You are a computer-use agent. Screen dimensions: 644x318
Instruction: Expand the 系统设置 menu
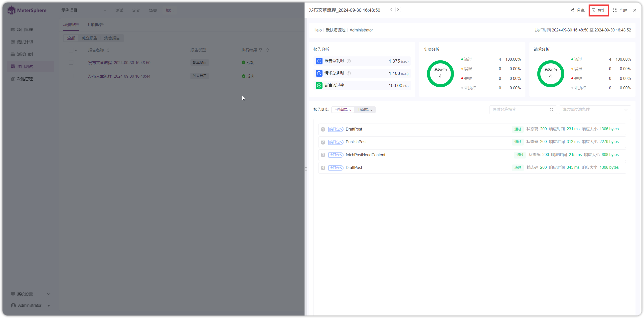pyautogui.click(x=30, y=294)
